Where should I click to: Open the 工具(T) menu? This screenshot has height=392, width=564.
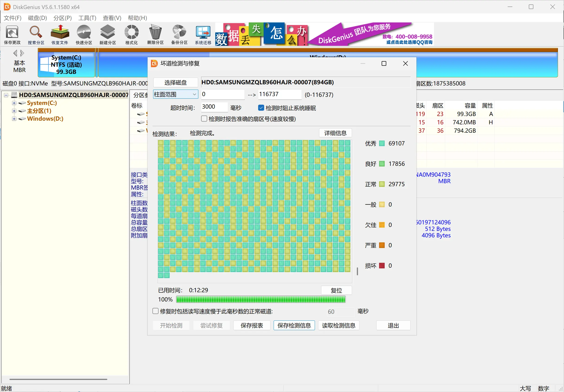(x=87, y=18)
